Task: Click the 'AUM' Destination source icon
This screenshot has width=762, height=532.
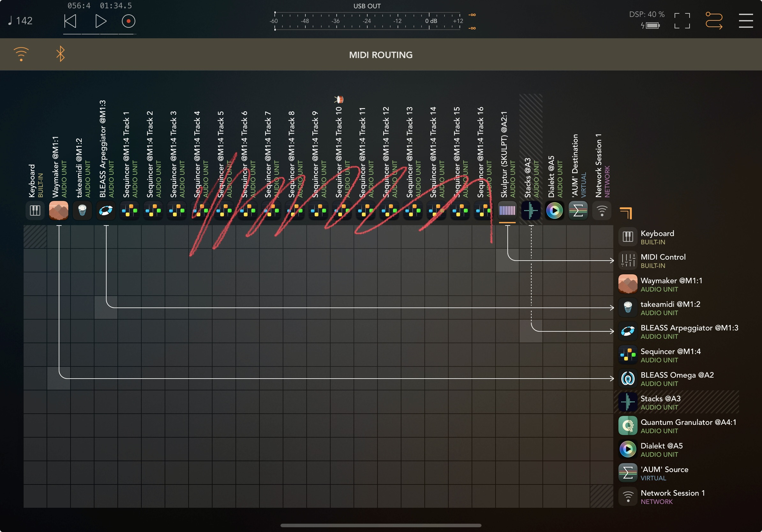Action: click(578, 210)
